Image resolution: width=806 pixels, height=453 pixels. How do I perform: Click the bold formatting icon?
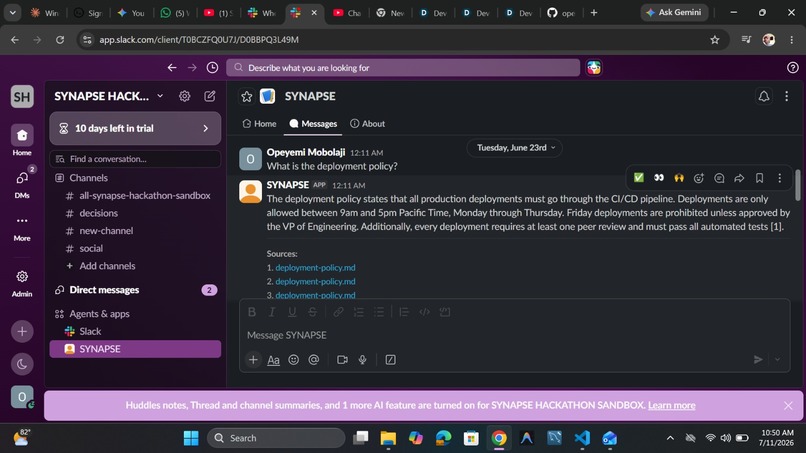coord(252,312)
